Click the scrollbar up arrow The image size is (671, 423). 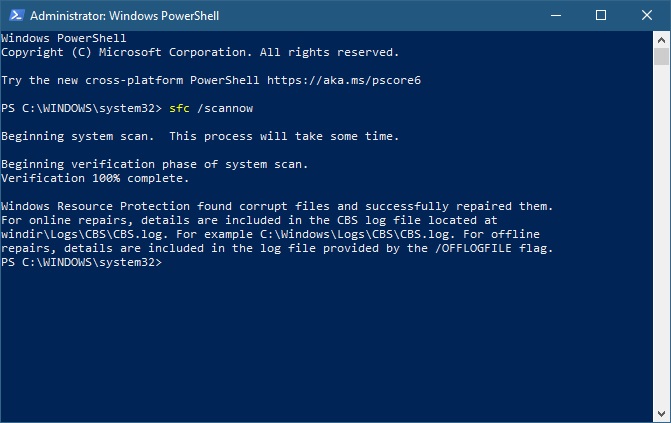(x=661, y=40)
